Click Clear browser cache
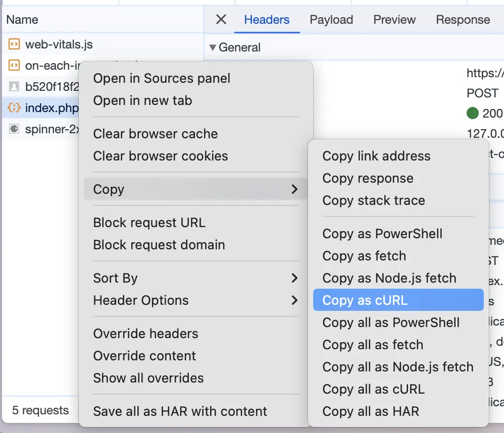Viewport: 504px width, 433px height. coord(156,134)
